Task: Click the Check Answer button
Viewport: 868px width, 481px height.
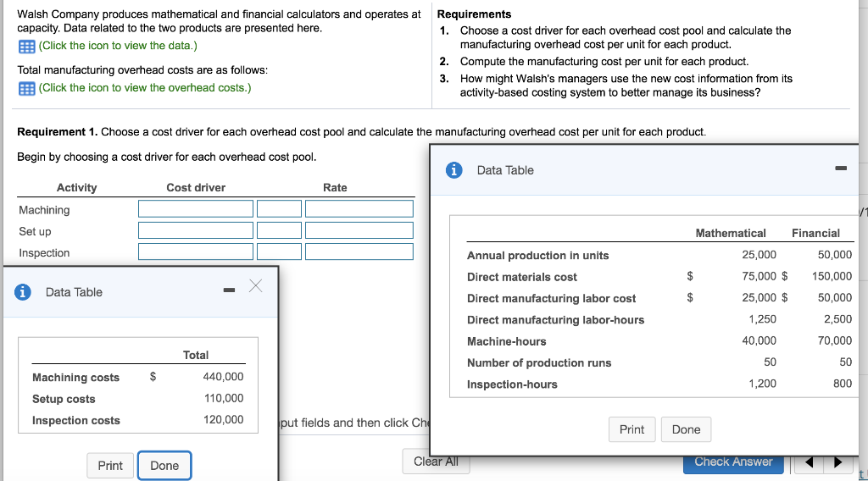Action: [x=733, y=462]
